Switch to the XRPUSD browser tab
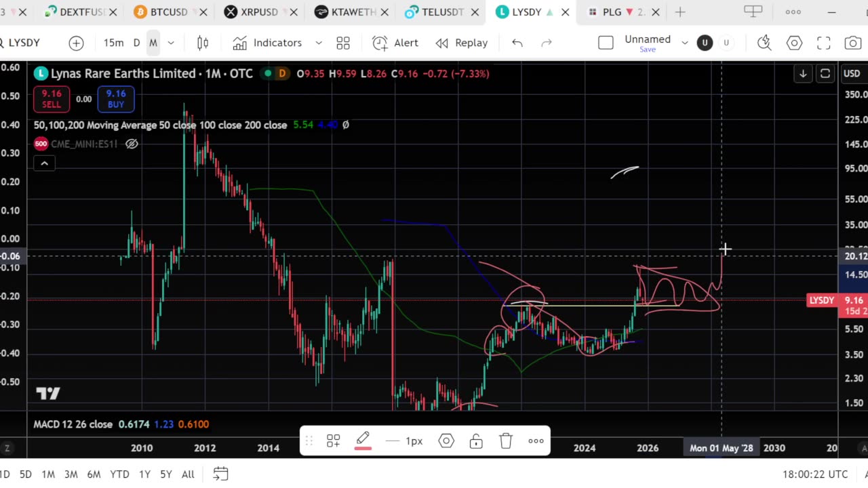This screenshot has width=868, height=488. (x=259, y=12)
